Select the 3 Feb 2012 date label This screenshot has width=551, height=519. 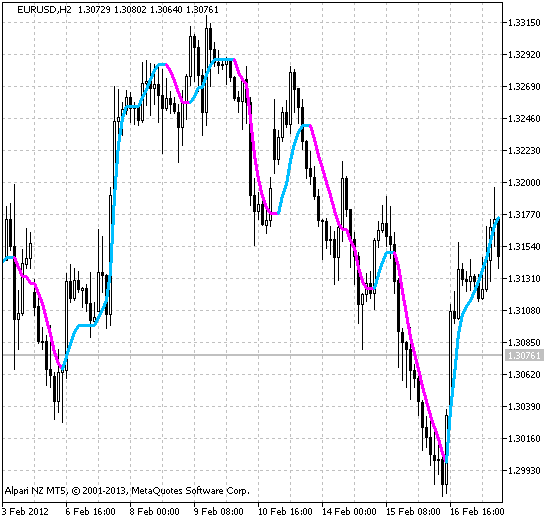click(25, 511)
